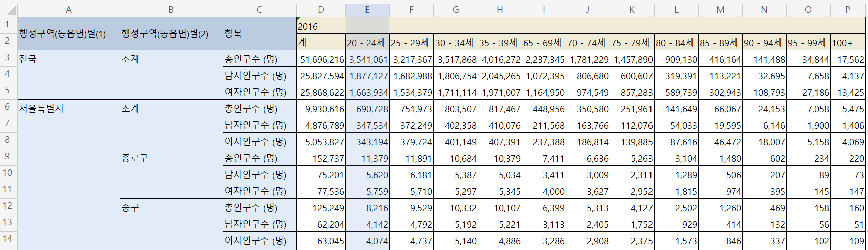Screen dimensions: 868x250
Task: Click 총인구수 (명) in row 3
Action: (x=260, y=59)
